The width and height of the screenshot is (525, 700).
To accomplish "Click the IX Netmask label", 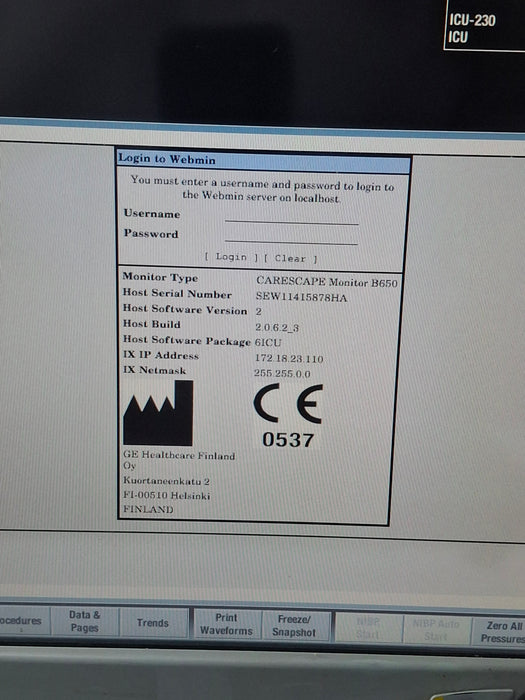I will click(154, 370).
